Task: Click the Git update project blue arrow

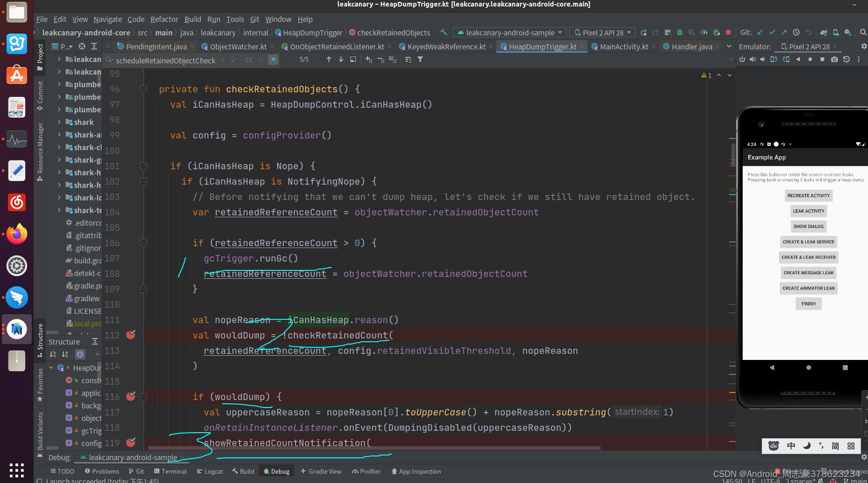Action: tap(760, 32)
